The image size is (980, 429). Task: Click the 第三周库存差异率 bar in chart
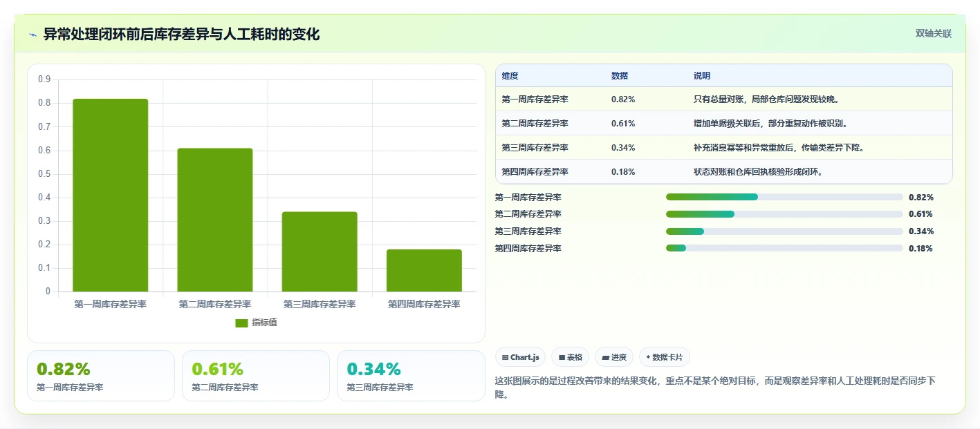[320, 251]
